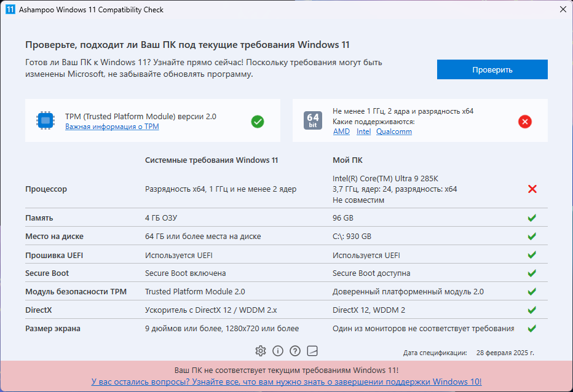
Task: Click the blue TPM chip icon
Action: (45, 120)
